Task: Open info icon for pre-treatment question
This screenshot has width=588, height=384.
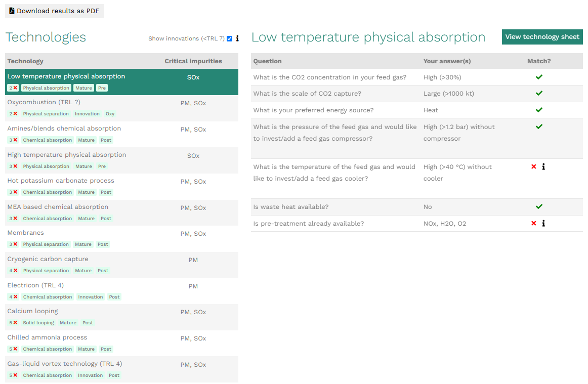Action: tap(543, 224)
